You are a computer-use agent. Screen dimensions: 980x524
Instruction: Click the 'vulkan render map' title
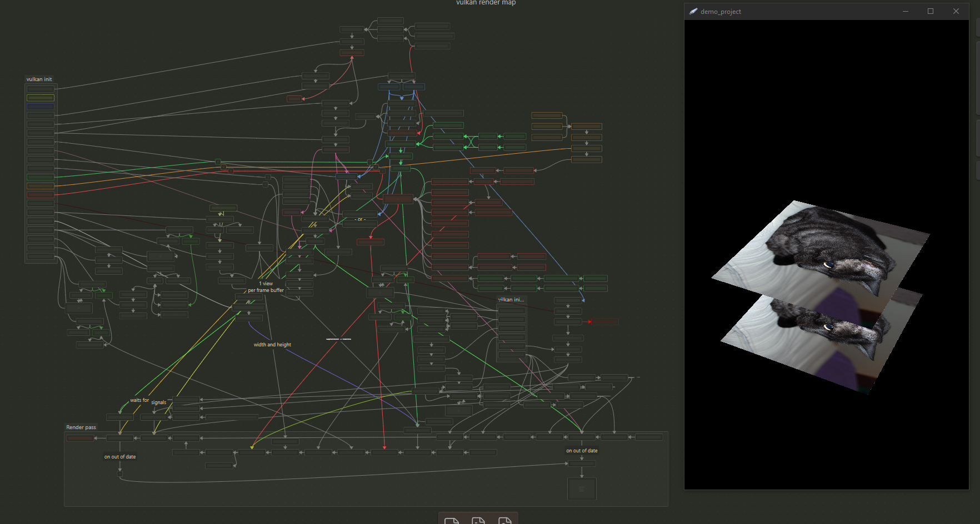tap(486, 3)
